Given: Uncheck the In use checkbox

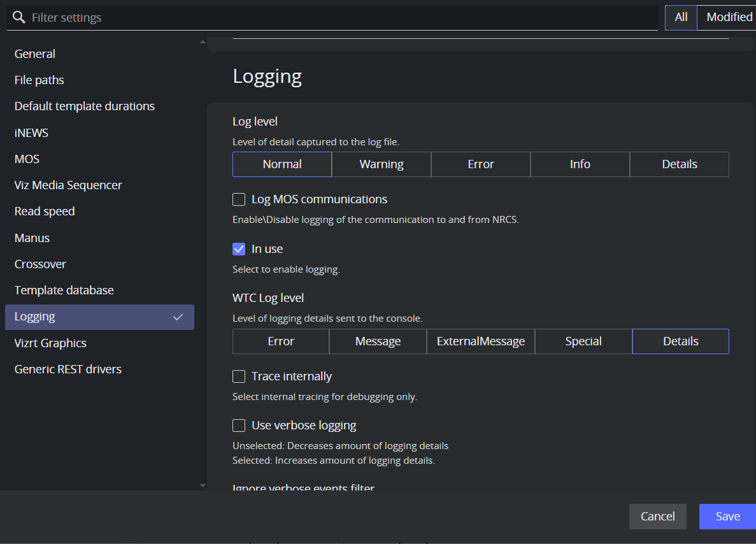Looking at the screenshot, I should click(239, 249).
